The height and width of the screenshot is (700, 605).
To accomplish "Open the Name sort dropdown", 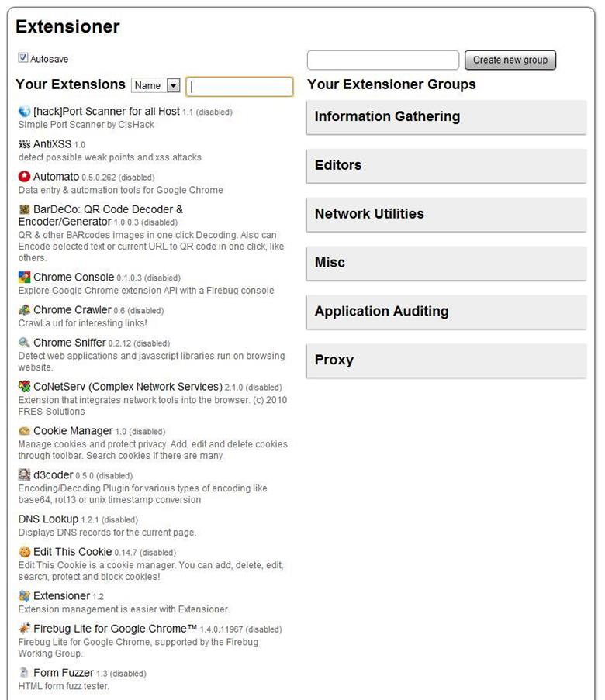I will click(x=156, y=86).
